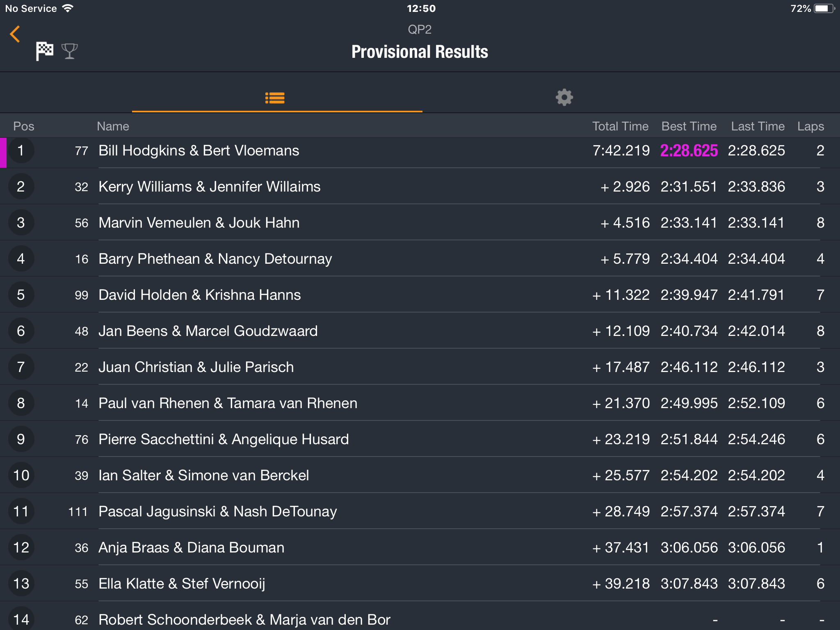
Task: Click the Last Time column header
Action: [x=758, y=126]
